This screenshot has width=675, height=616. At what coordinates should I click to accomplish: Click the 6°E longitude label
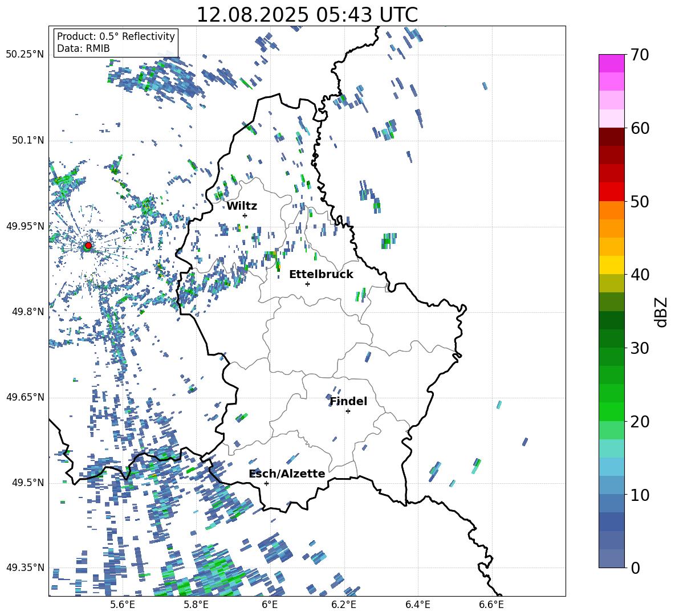click(270, 605)
